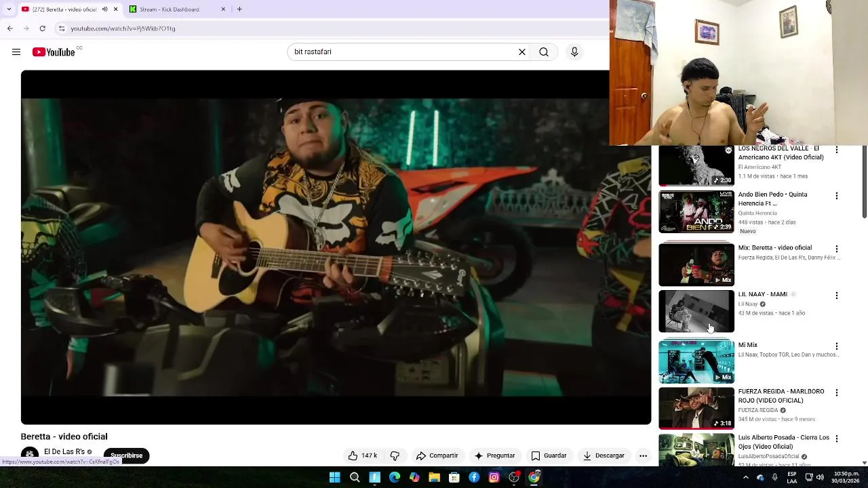
Task: Open the YouTube hamburger guide menu
Action: (16, 52)
